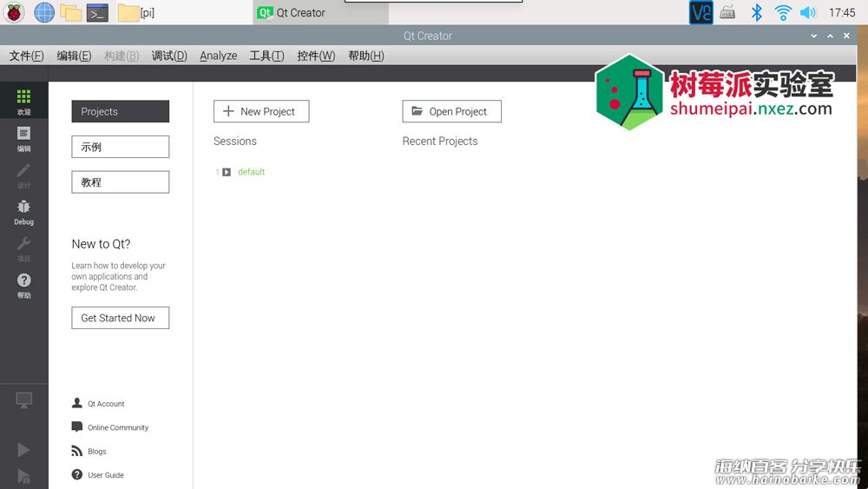Screen dimensions: 868x489
Task: Click the Run play button in sidebar
Action: click(x=23, y=449)
